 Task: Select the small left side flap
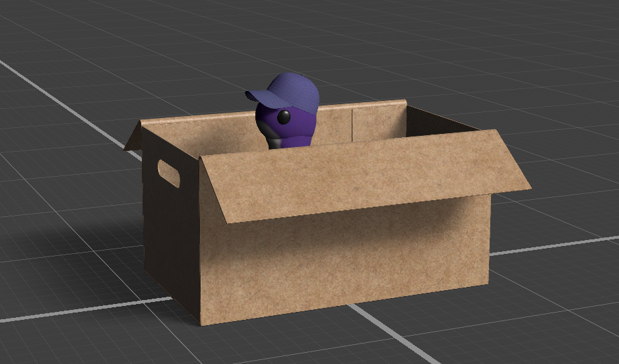click(x=133, y=136)
